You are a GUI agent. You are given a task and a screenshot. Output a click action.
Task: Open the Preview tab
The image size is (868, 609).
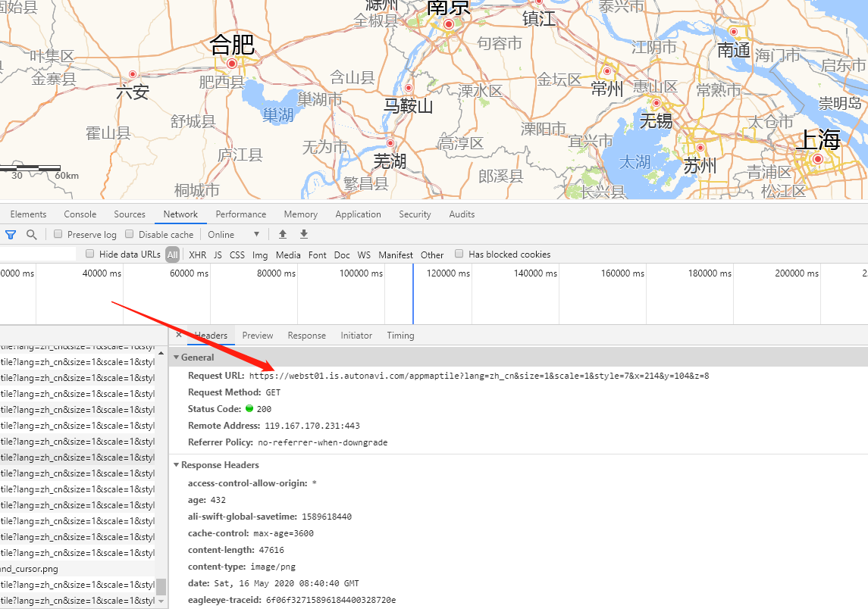(x=258, y=335)
